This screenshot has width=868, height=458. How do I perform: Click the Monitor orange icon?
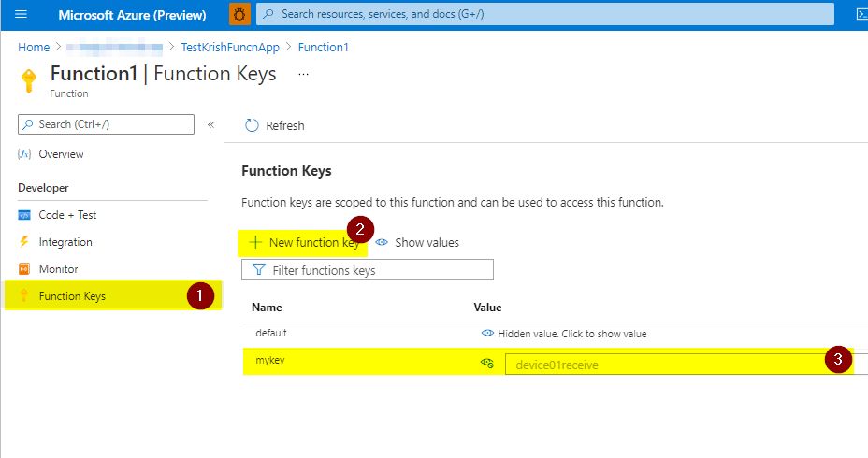coord(24,269)
